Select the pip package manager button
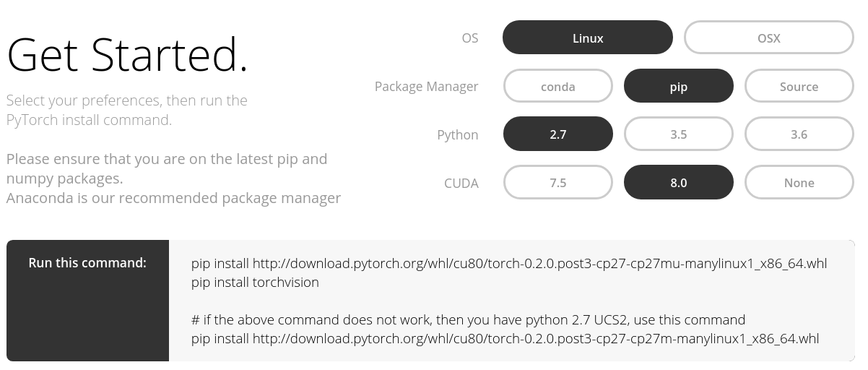Screen dimensions: 868x370 [x=678, y=86]
